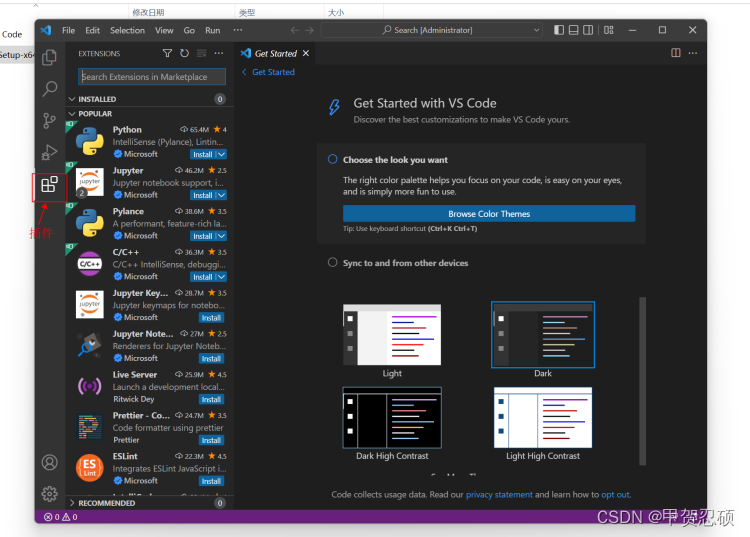Toggle primary side bar layout icon

559,30
